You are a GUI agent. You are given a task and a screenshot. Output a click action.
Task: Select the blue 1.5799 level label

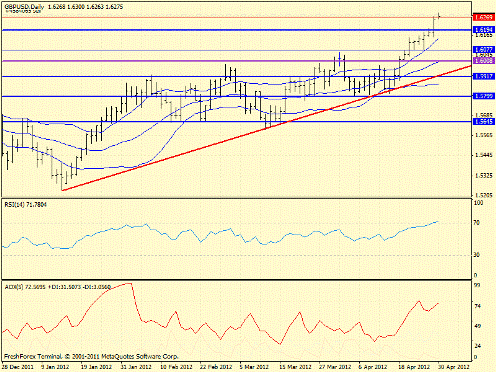[x=484, y=96]
